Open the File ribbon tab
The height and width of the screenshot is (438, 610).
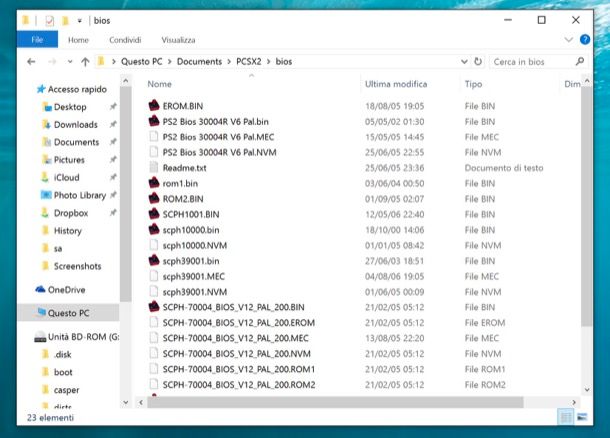(x=37, y=40)
